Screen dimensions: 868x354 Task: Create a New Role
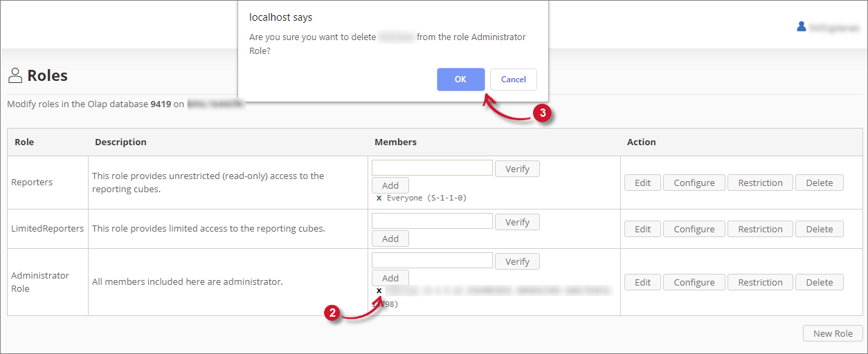coord(833,333)
